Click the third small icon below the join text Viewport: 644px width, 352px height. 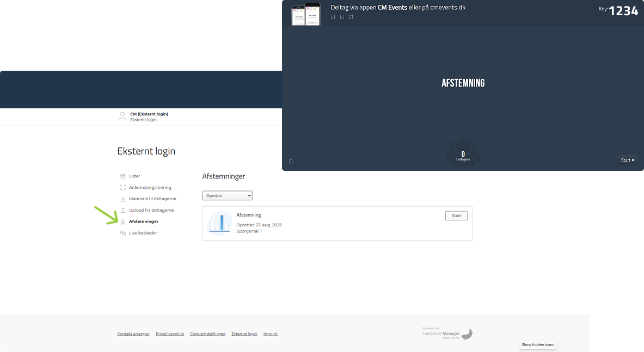[x=351, y=17]
